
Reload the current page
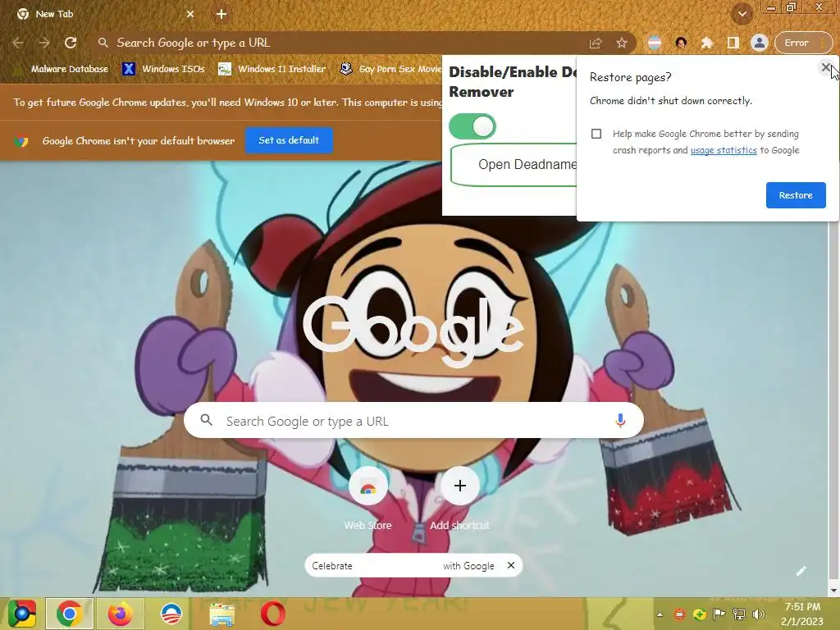coord(71,43)
